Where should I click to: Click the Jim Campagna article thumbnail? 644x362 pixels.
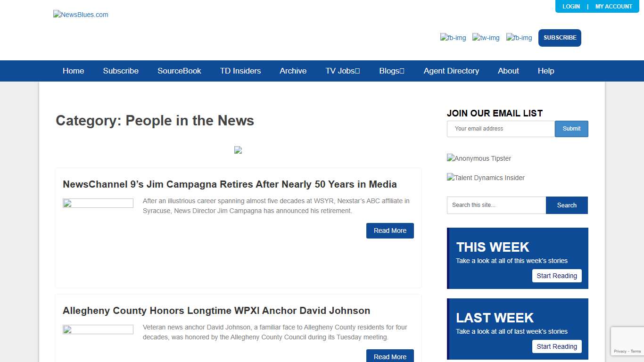click(98, 203)
